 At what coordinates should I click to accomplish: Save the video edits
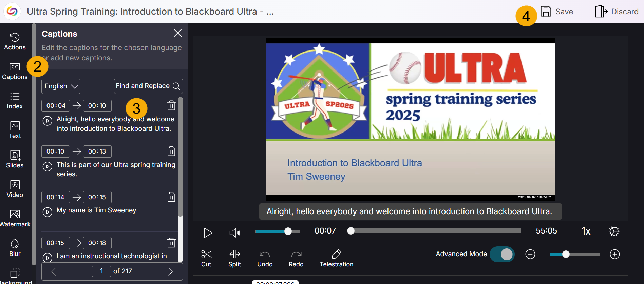click(x=557, y=11)
